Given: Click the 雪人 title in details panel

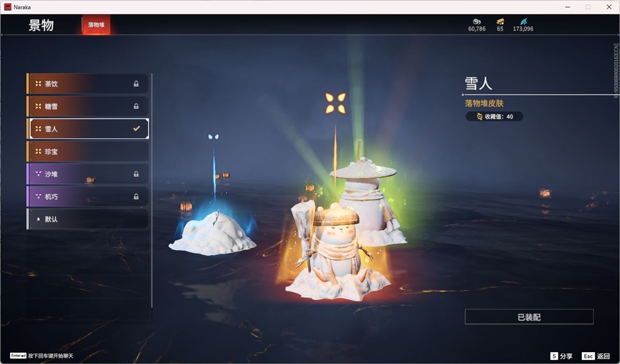Looking at the screenshot, I should [479, 84].
